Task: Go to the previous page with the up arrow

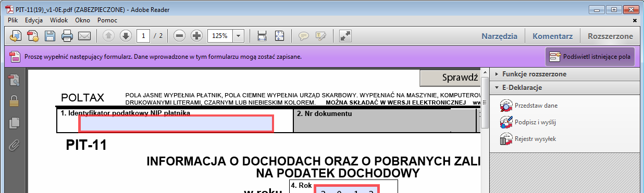Action: [x=109, y=36]
